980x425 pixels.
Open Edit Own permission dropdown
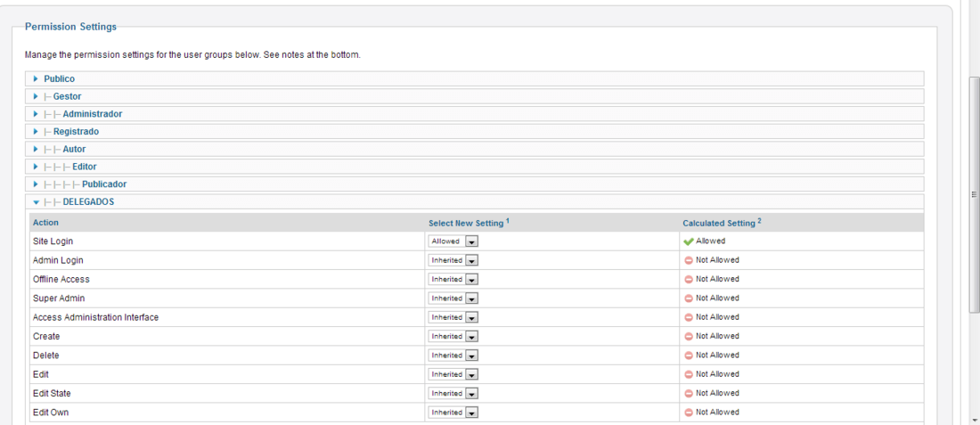click(x=453, y=413)
